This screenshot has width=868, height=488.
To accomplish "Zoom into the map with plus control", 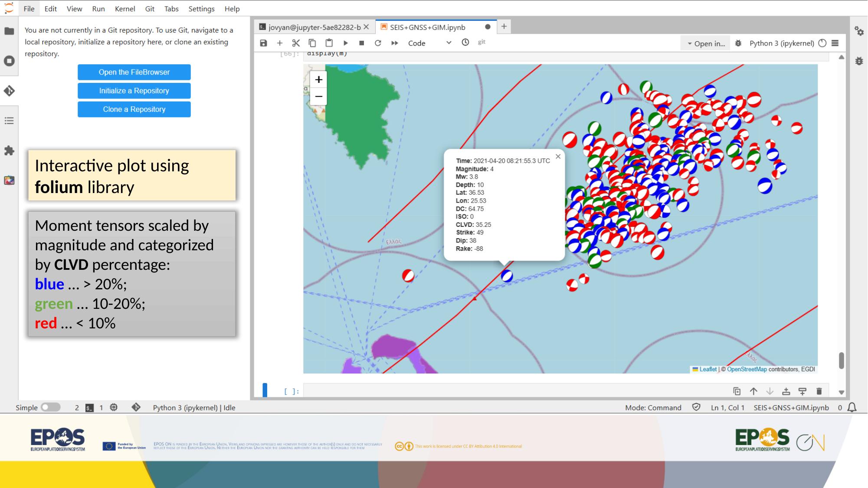I will [318, 79].
